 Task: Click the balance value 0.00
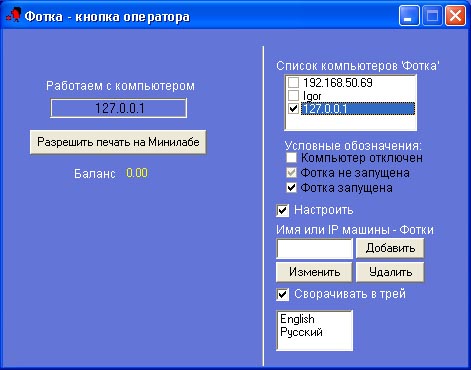point(137,173)
